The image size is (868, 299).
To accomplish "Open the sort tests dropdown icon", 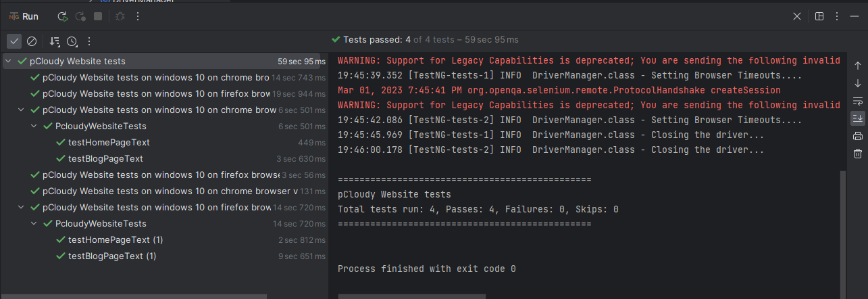I will 55,41.
